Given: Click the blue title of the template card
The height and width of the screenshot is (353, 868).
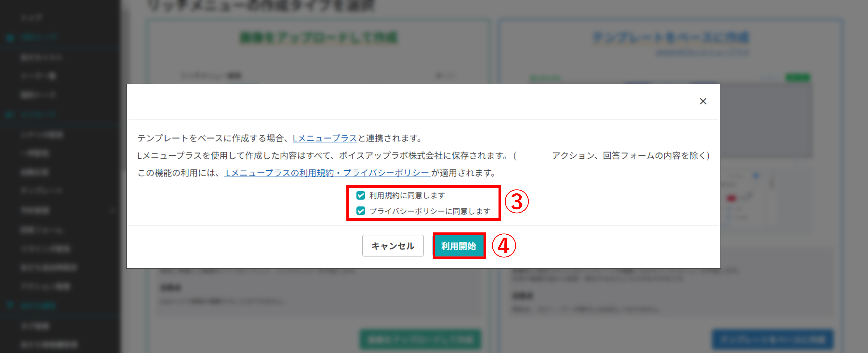Looking at the screenshot, I should pos(671,37).
